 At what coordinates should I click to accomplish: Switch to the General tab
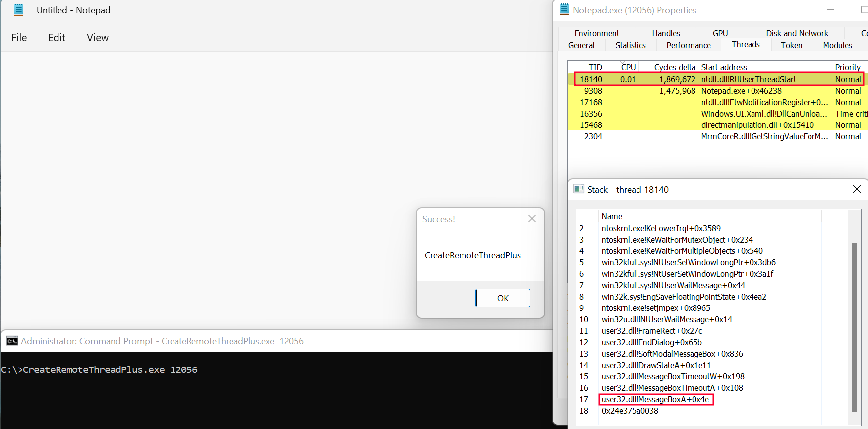click(581, 45)
